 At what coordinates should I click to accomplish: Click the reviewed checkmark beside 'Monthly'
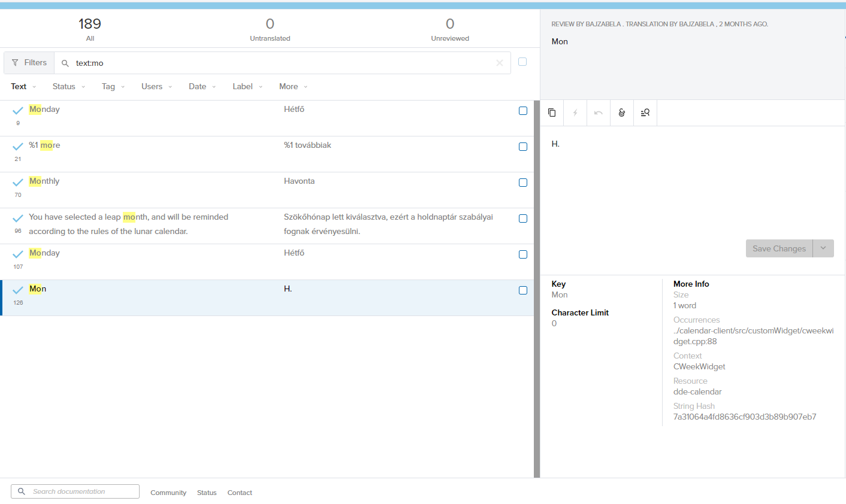[x=18, y=183]
